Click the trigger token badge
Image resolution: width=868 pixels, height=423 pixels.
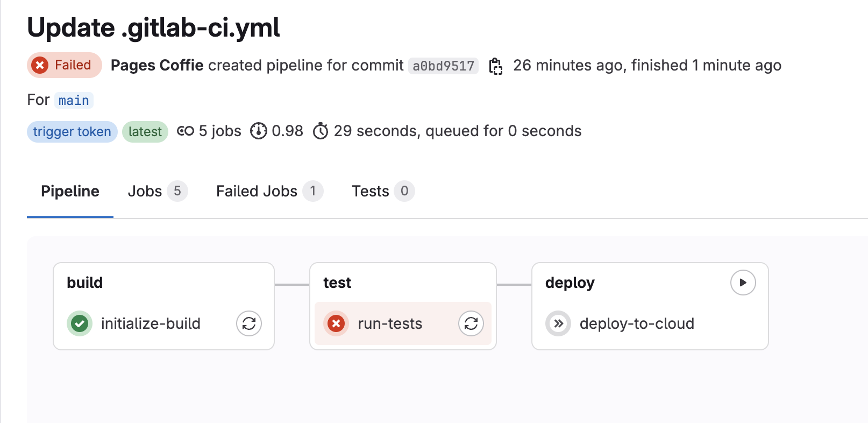pyautogui.click(x=72, y=132)
